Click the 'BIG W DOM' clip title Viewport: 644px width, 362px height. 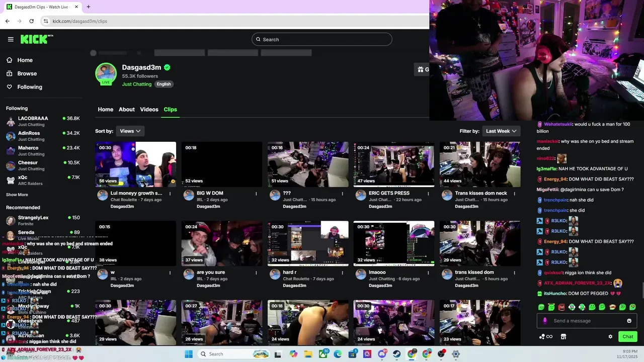coord(210,193)
